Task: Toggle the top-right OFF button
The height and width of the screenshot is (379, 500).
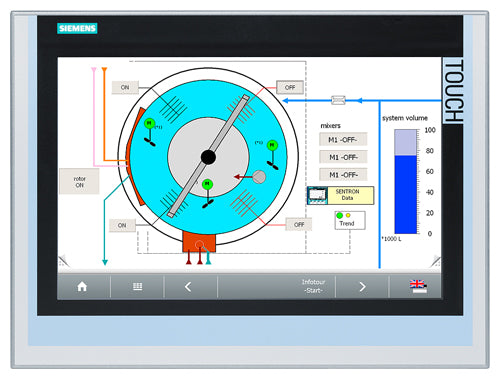Action: click(x=290, y=87)
